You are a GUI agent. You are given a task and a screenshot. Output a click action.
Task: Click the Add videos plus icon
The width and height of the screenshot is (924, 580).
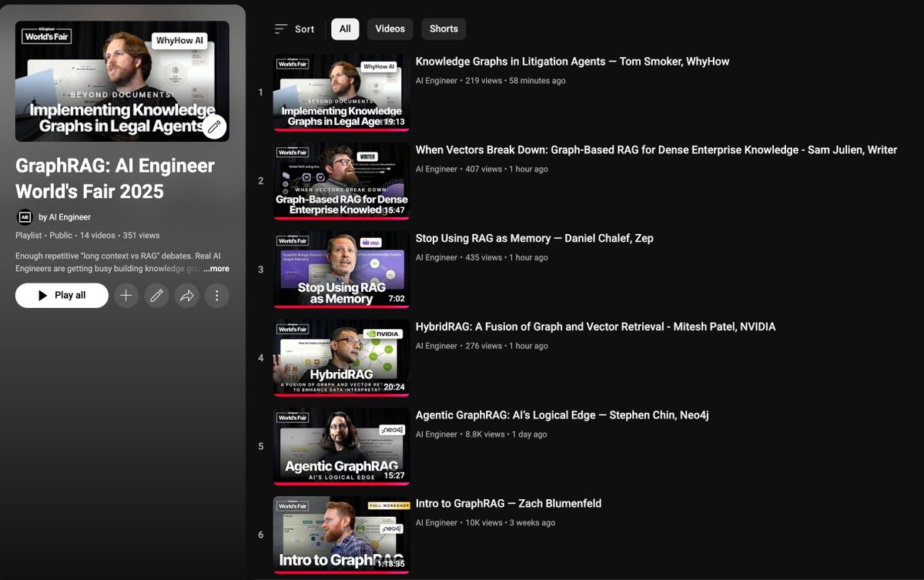[x=126, y=295]
